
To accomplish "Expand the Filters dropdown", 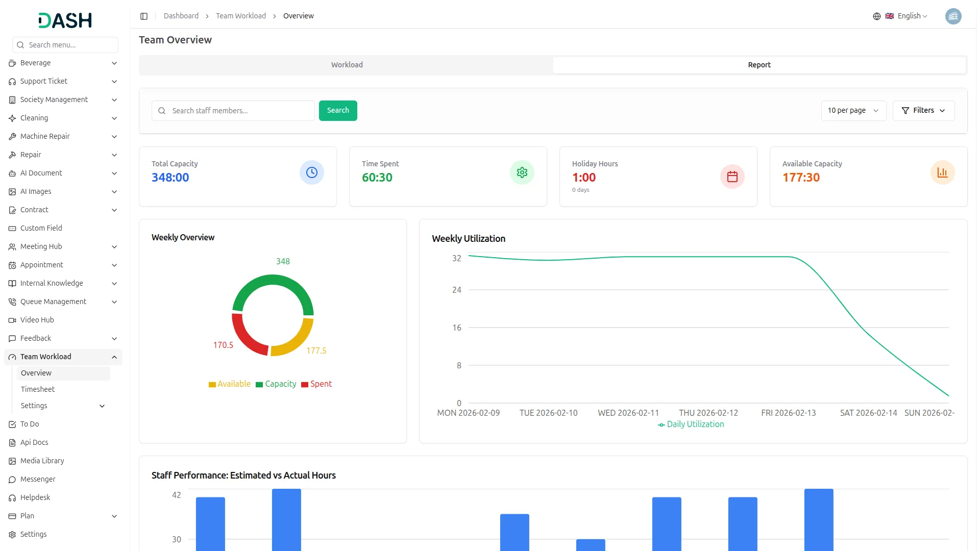I will pyautogui.click(x=923, y=111).
